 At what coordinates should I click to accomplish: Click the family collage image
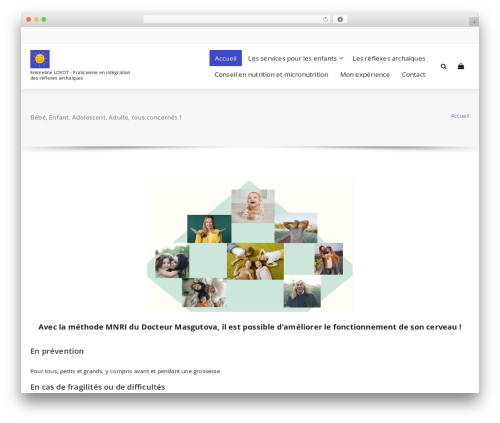tap(250, 245)
